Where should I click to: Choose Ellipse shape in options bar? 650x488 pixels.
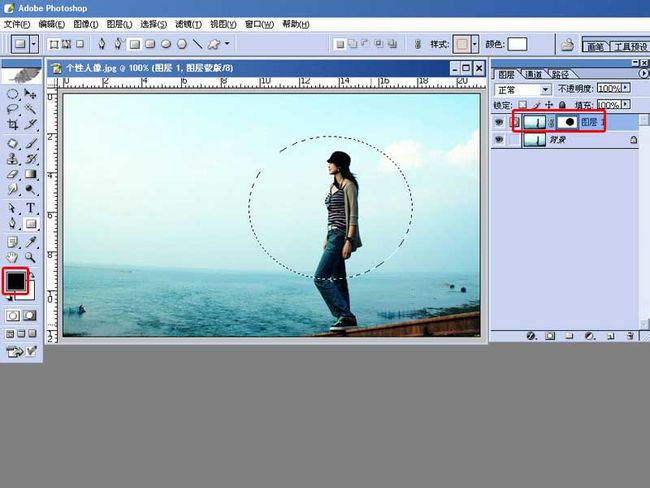click(166, 44)
